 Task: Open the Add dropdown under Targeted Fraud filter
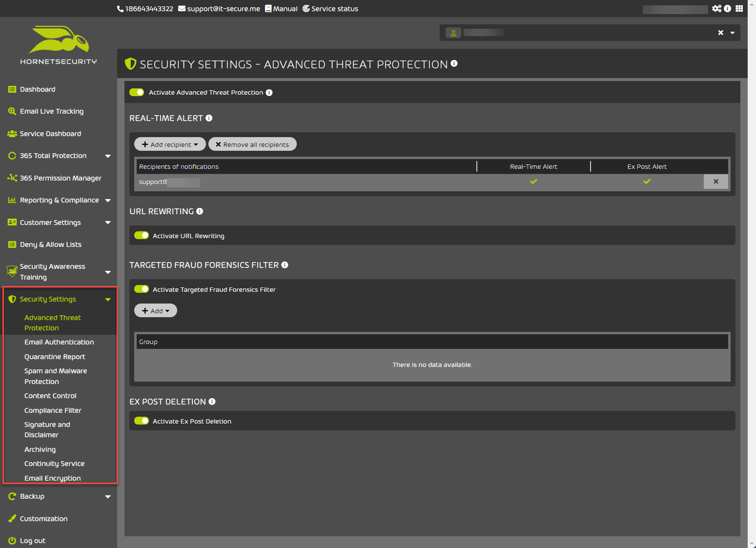pyautogui.click(x=156, y=311)
